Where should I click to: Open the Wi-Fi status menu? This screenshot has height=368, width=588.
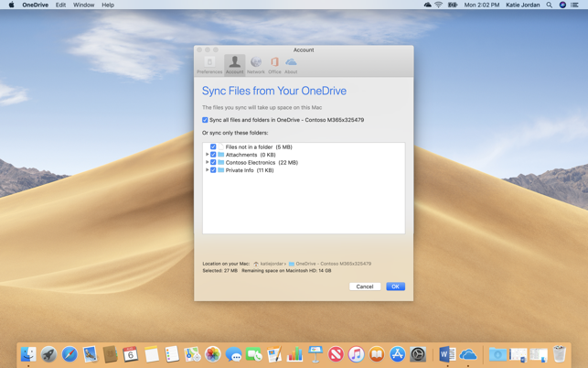[x=438, y=5]
